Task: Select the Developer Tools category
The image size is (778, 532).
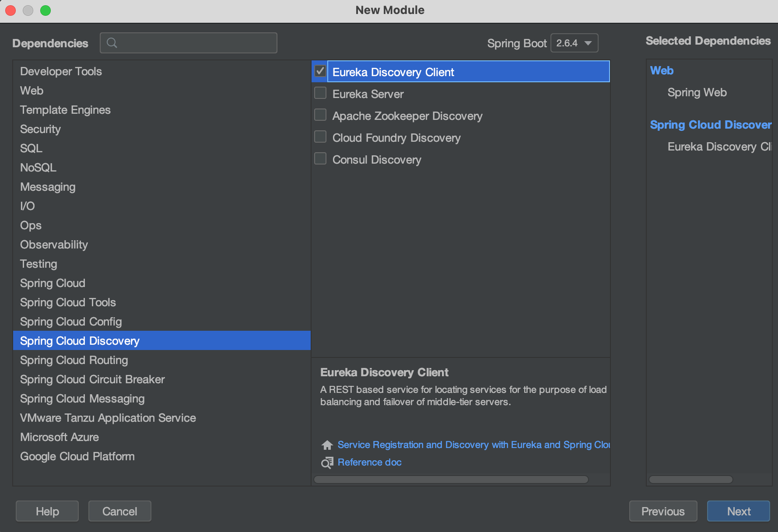Action: 162,71
